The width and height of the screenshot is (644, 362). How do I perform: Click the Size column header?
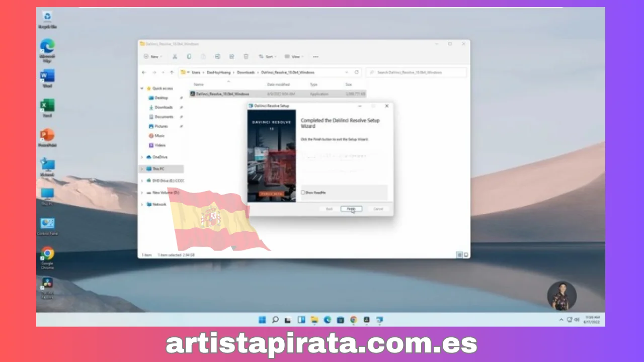[x=349, y=84]
